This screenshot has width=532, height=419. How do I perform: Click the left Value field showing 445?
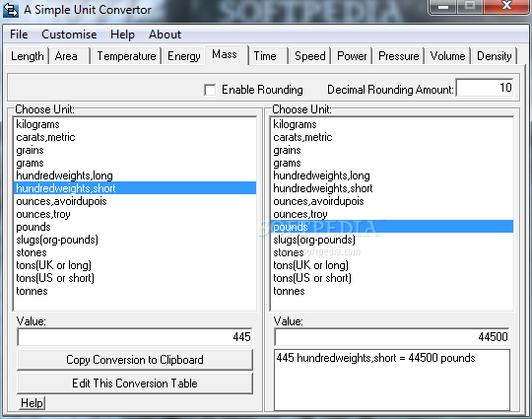click(x=135, y=337)
